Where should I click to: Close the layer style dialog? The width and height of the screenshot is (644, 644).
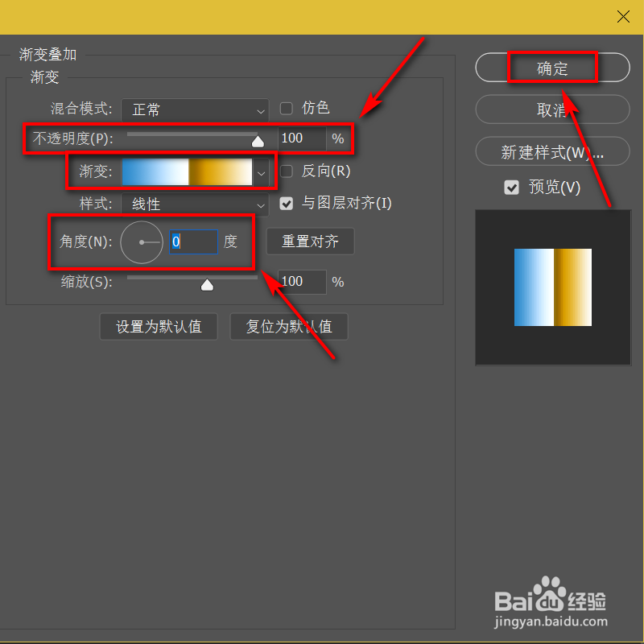[623, 17]
